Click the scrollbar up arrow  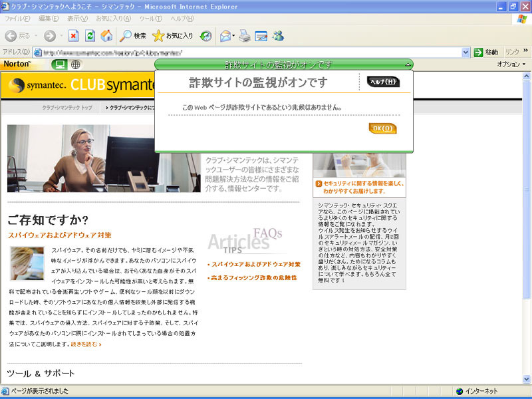[526, 76]
